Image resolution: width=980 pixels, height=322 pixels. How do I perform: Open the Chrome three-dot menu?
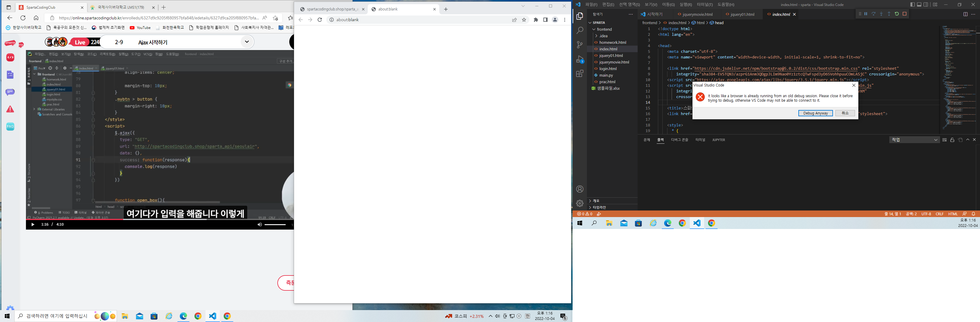(x=565, y=20)
